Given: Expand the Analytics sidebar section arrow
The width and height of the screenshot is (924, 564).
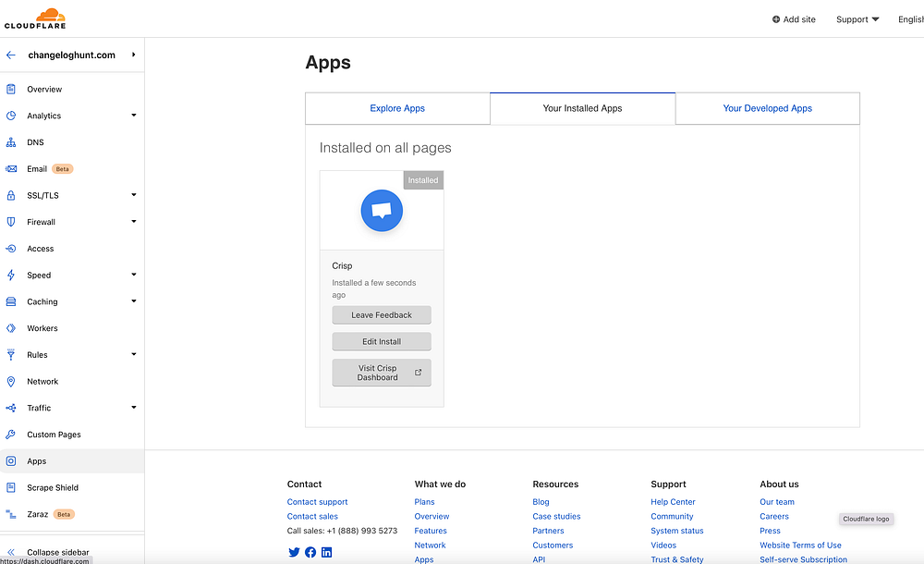Looking at the screenshot, I should (134, 115).
